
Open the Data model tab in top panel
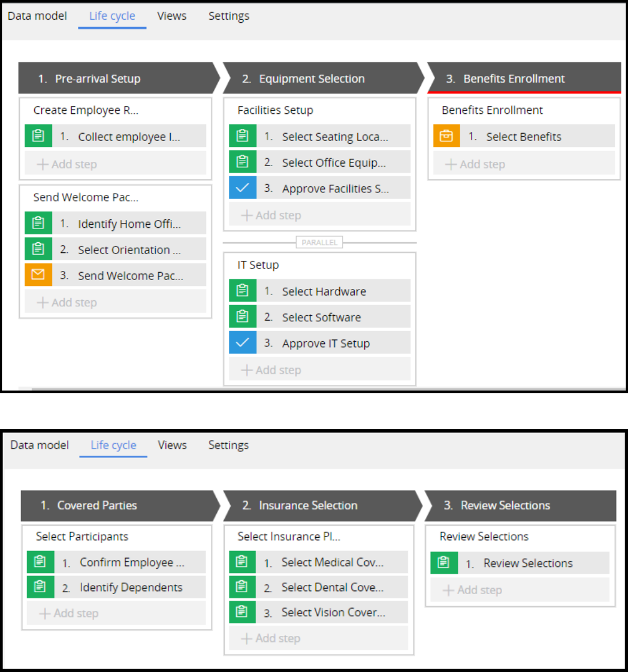37,16
